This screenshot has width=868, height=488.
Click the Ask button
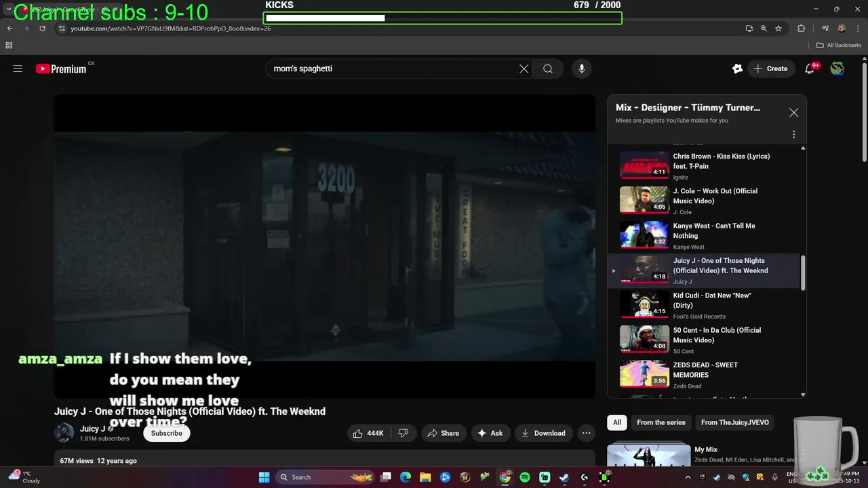pyautogui.click(x=490, y=433)
